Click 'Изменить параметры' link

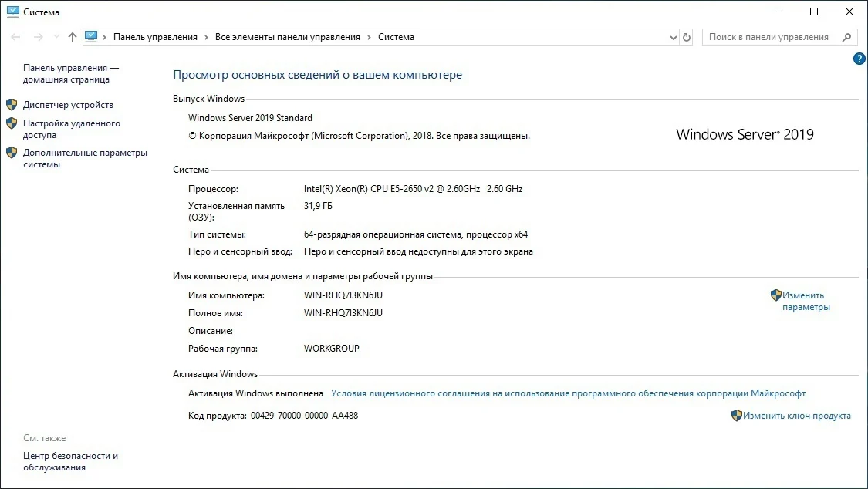[x=806, y=301]
